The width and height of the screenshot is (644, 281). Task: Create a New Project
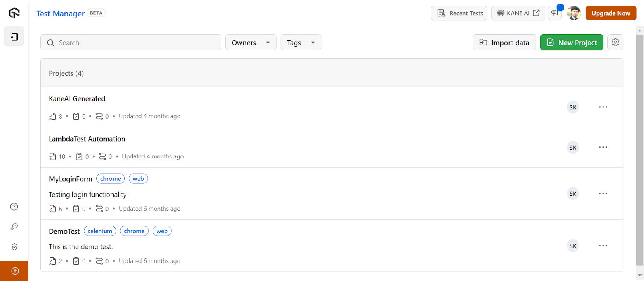(571, 42)
